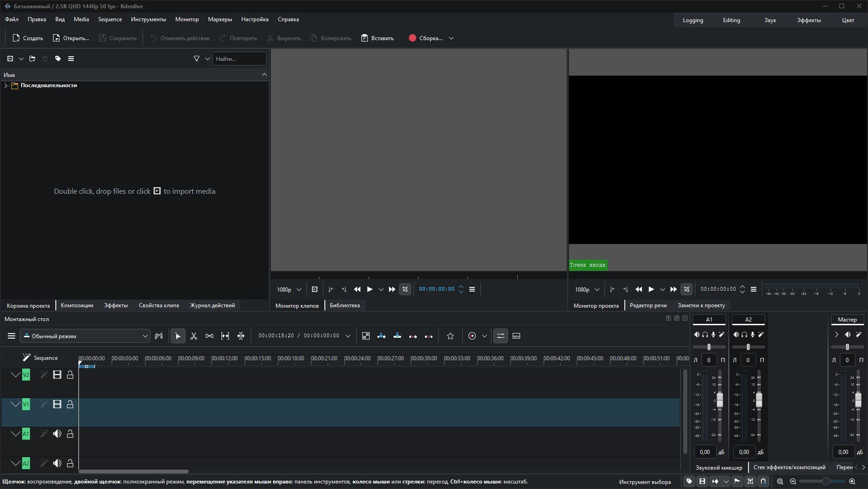Viewport: 868px width, 489px height.
Task: Mute audio track A1
Action: (x=57, y=434)
